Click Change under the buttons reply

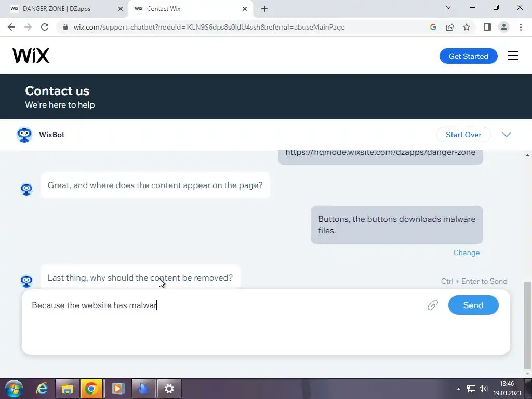[466, 253]
